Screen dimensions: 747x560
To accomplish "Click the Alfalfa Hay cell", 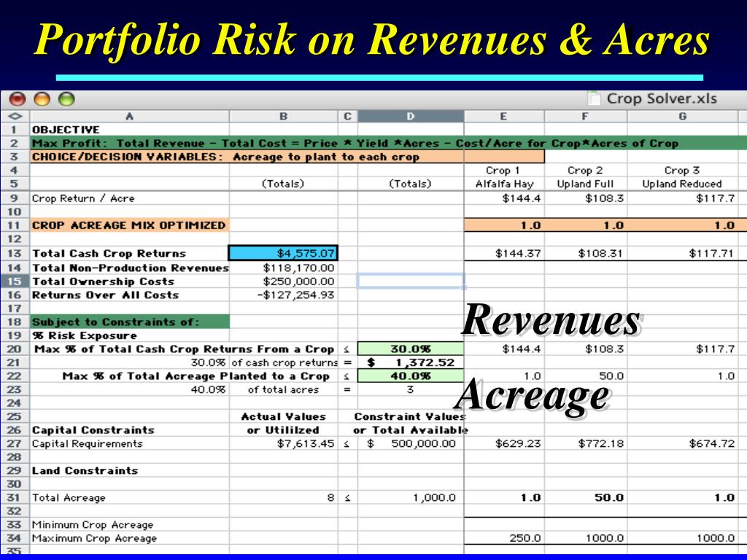I will 505,184.
